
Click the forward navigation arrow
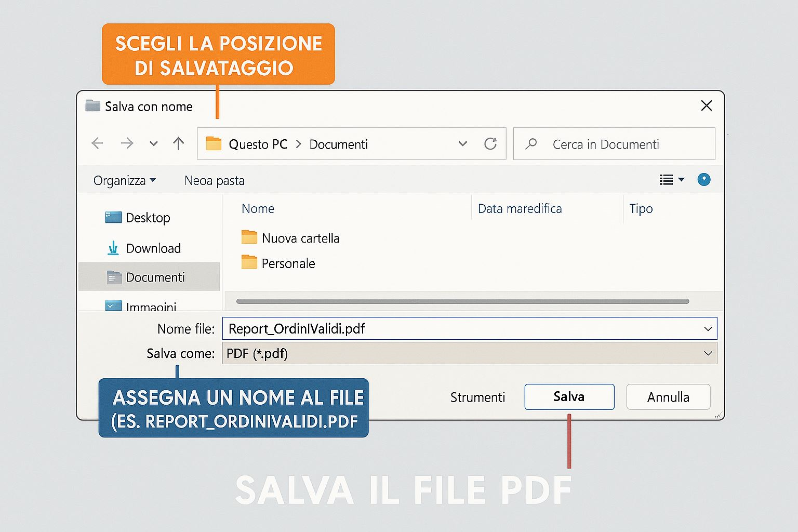point(127,143)
